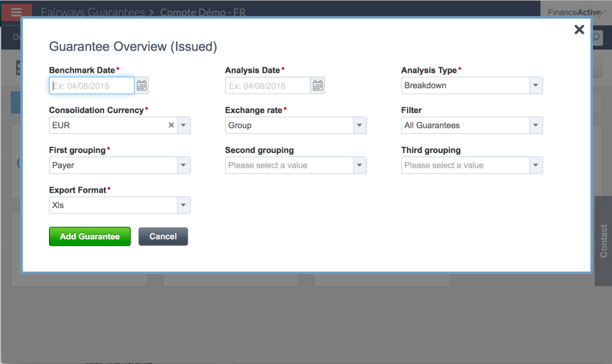This screenshot has height=364, width=612.
Task: Click the Guarantee Overview (Issued) title text
Action: 133,46
